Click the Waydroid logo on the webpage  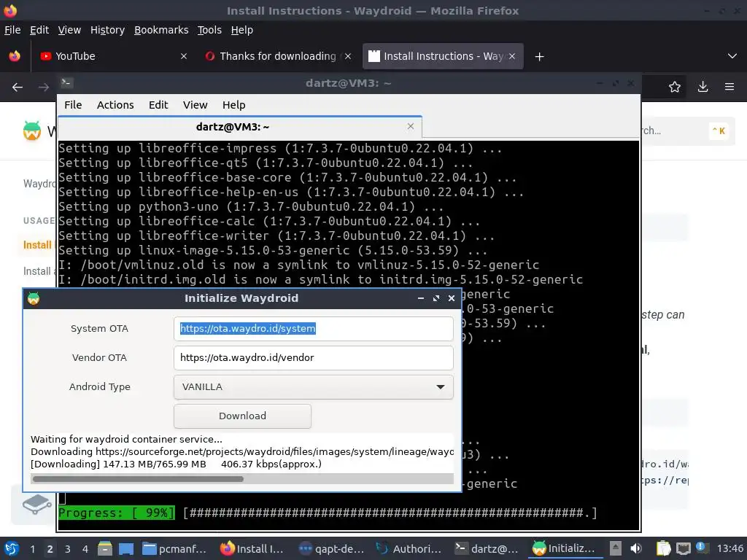tap(32, 131)
